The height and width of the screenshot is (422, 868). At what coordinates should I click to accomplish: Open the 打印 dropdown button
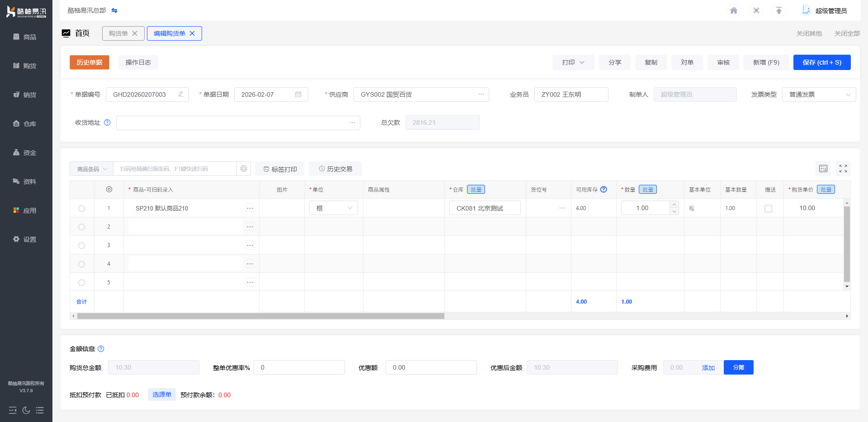tap(573, 62)
